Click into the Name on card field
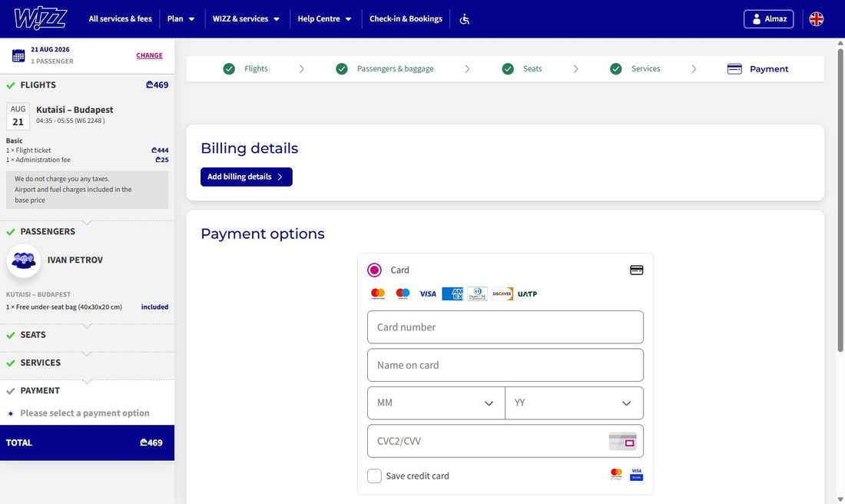Image resolution: width=845 pixels, height=504 pixels. pos(505,365)
